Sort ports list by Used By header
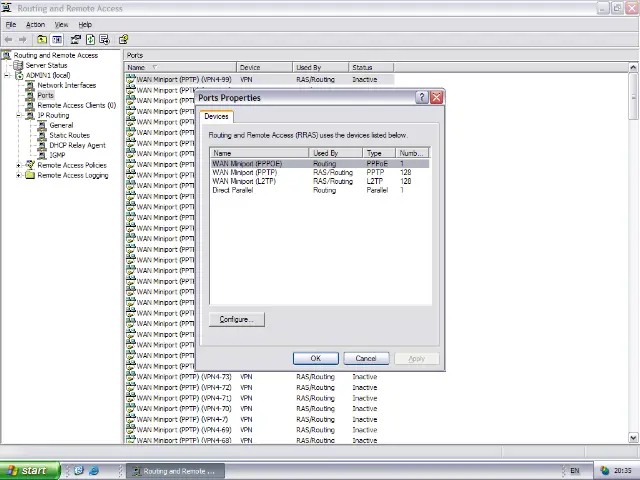 (321, 67)
